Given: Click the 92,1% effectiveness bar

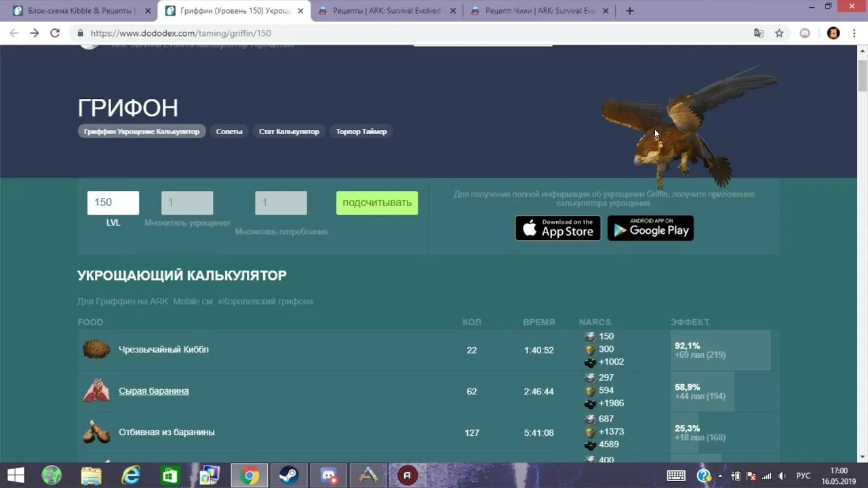Looking at the screenshot, I should click(721, 350).
